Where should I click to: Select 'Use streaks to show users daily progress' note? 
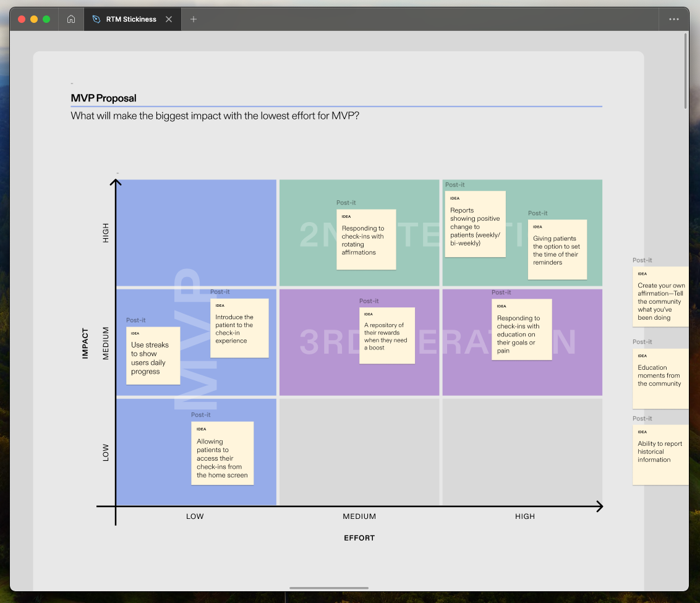(x=153, y=356)
